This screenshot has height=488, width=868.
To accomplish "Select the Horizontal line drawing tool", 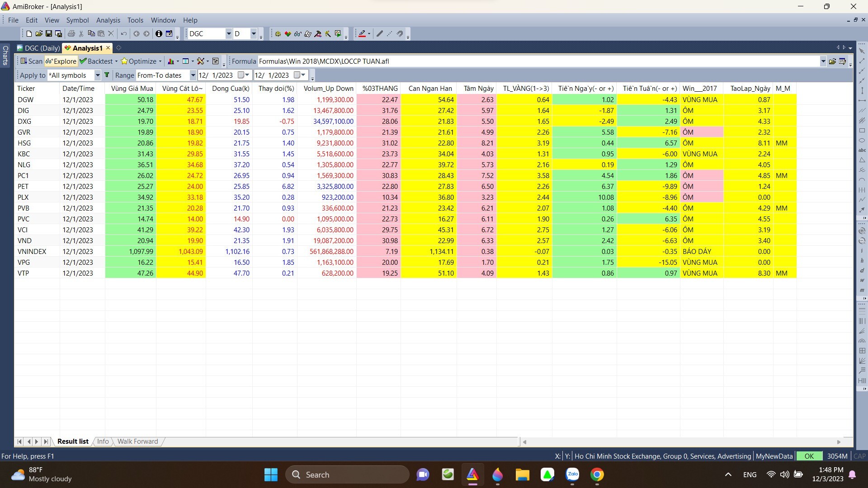I will pos(862,100).
